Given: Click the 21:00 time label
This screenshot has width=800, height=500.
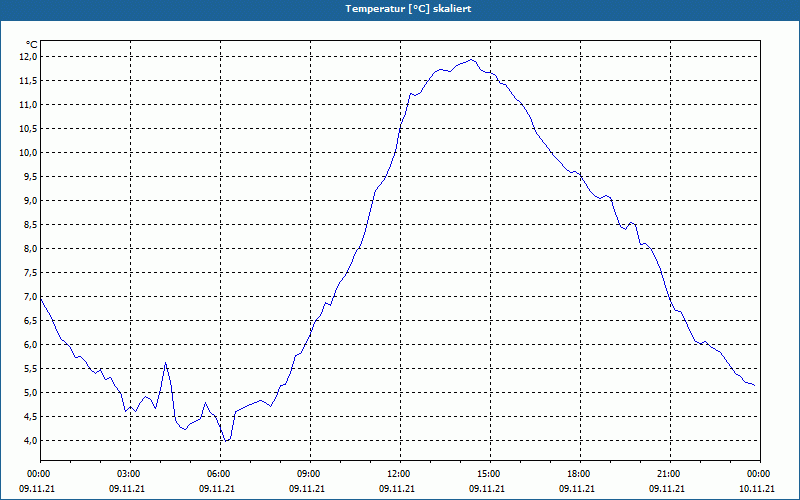Looking at the screenshot, I should [x=670, y=474].
